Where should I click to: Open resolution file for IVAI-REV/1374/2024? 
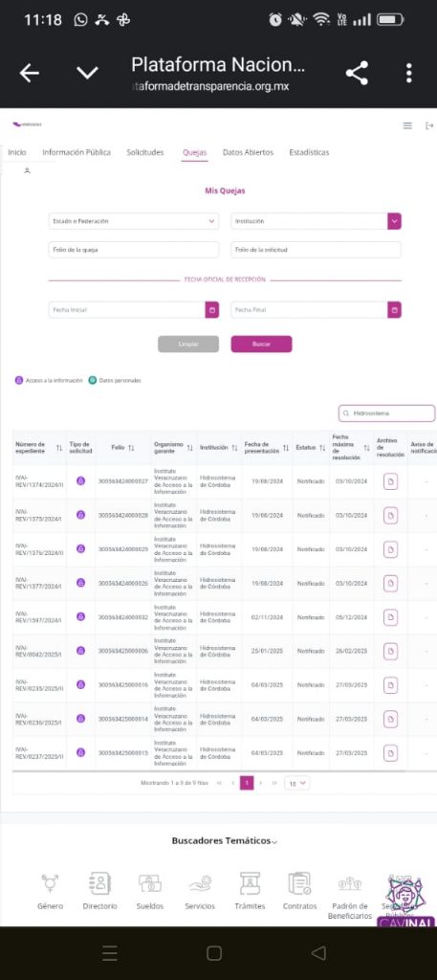point(390,482)
